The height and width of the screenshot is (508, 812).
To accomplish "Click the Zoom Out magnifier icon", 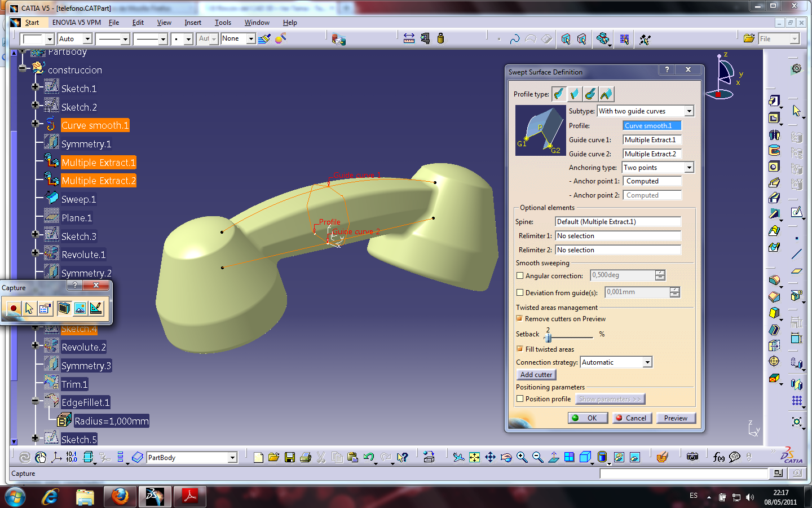I will click(x=537, y=457).
